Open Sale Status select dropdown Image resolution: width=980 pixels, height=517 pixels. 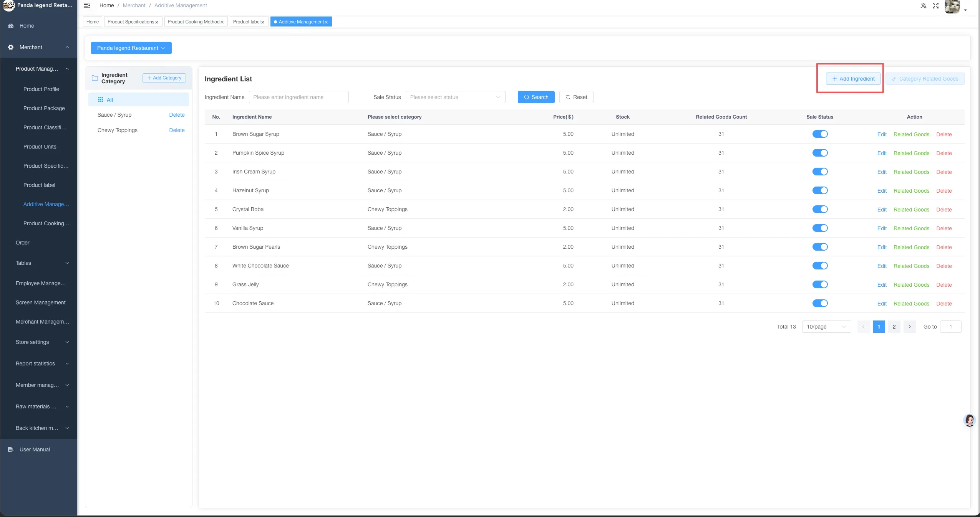[455, 97]
